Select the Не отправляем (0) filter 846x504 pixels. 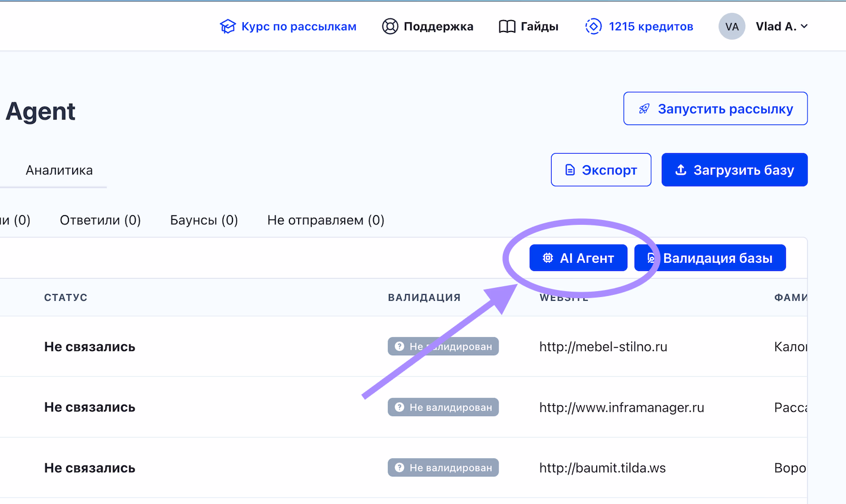click(326, 220)
